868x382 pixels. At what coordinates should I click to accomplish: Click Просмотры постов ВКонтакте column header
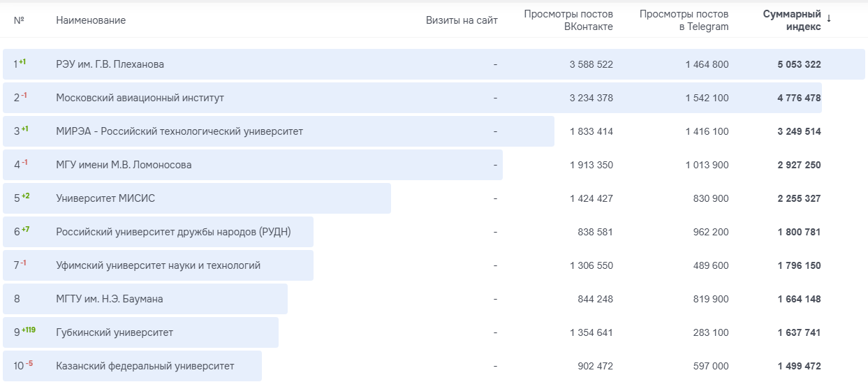pos(568,20)
